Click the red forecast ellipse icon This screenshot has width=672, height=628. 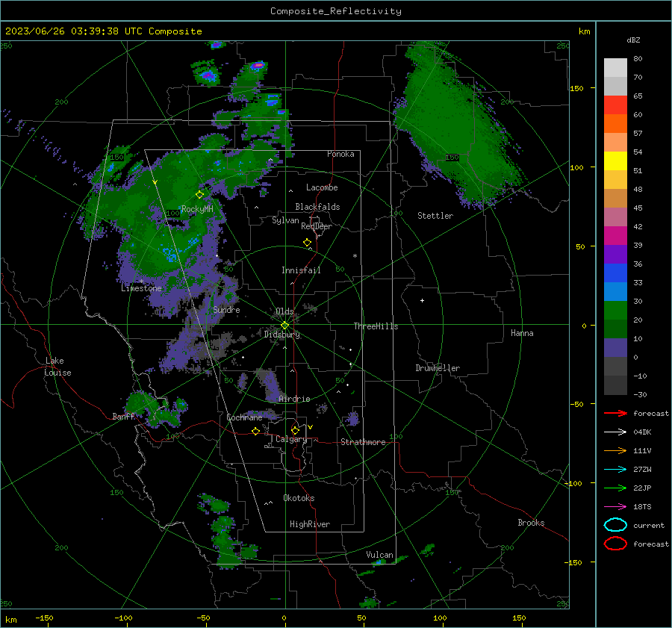coord(615,544)
